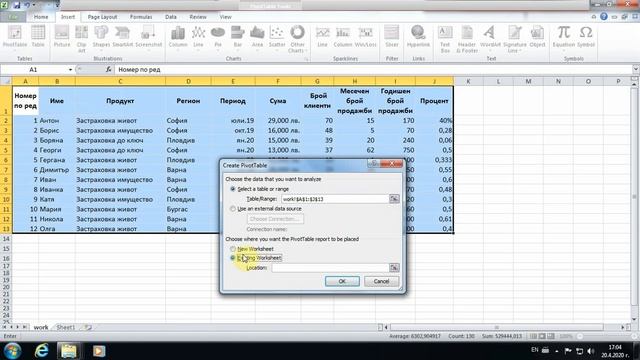Insert a Symbol
The width and height of the screenshot is (640, 360).
click(586, 37)
